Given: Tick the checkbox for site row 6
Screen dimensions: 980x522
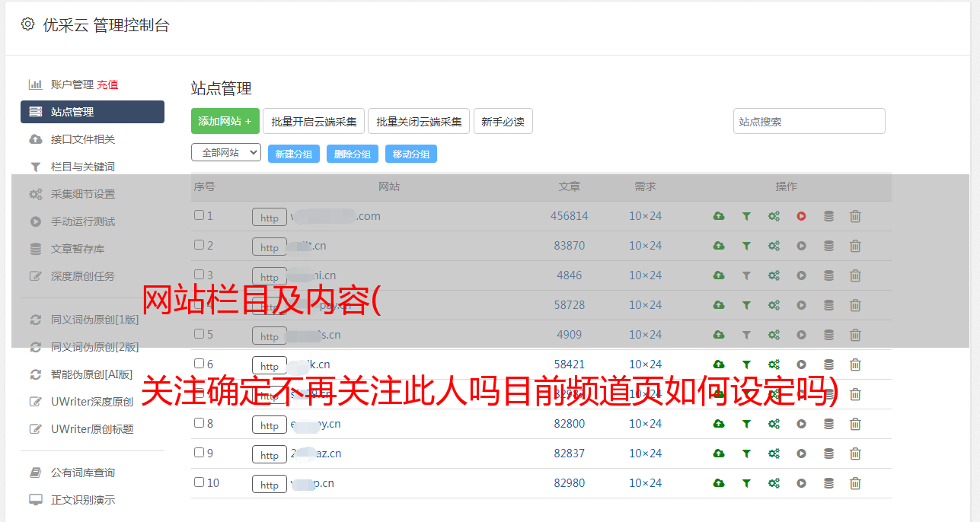Looking at the screenshot, I should (199, 364).
